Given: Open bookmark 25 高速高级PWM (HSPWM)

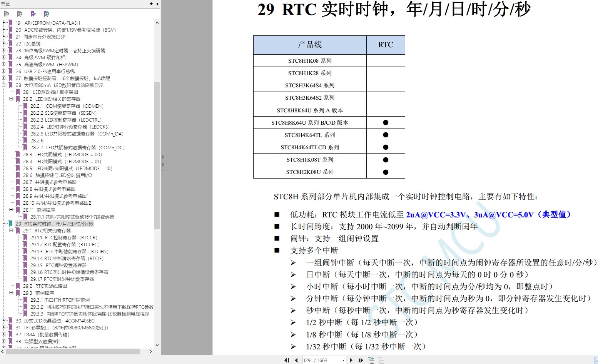Looking at the screenshot, I should tap(47, 64).
